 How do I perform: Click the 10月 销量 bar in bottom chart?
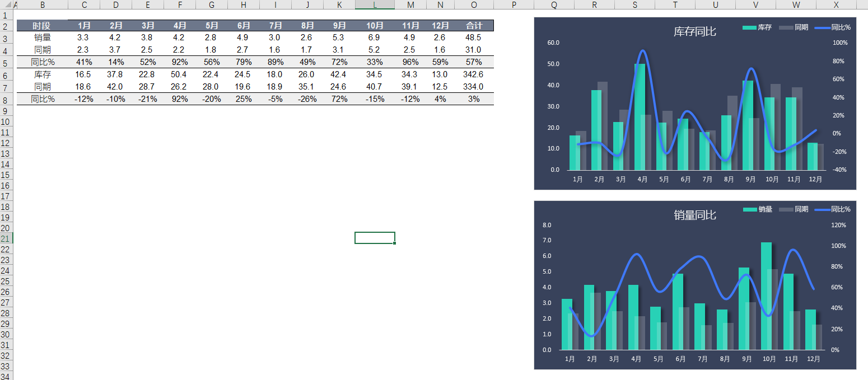click(766, 296)
